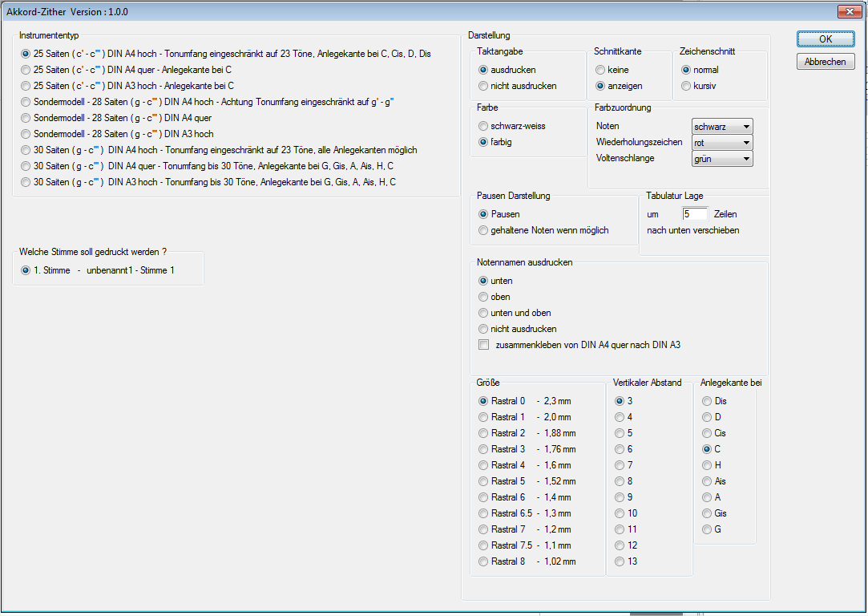
Task: Open the Noten color dropdown
Action: (722, 127)
